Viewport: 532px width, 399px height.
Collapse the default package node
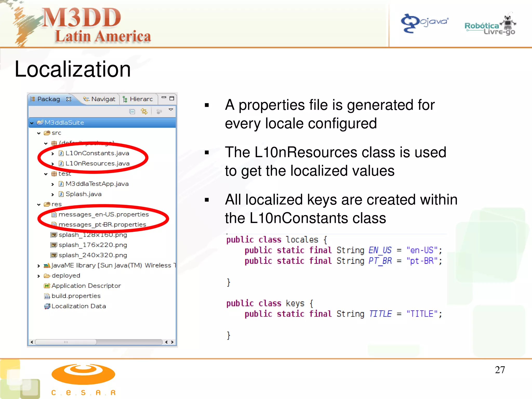pyautogui.click(x=46, y=143)
